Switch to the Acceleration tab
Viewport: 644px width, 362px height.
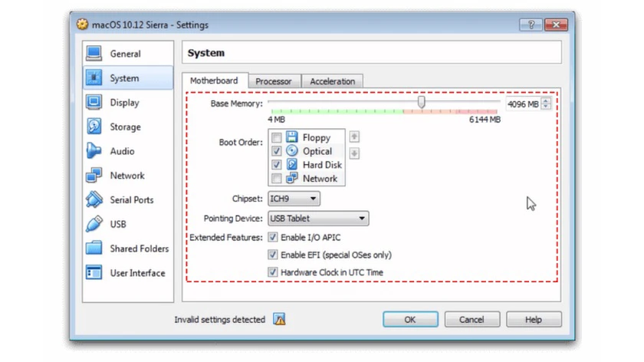tap(332, 81)
